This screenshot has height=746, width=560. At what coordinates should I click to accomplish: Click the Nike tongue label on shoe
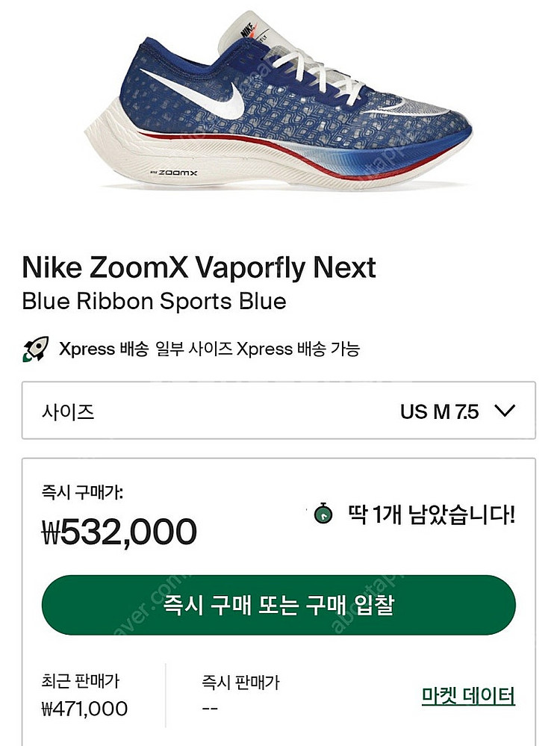point(247,31)
